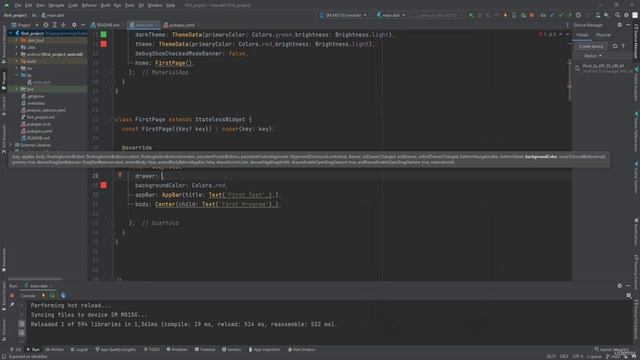Click Hot Restart icon in Run console
The height and width of the screenshot is (360, 640).
tap(52, 296)
